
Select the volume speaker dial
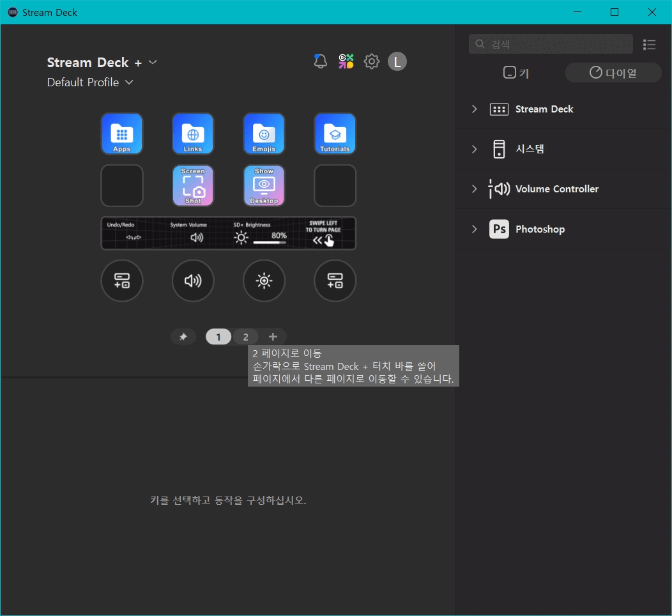click(193, 281)
